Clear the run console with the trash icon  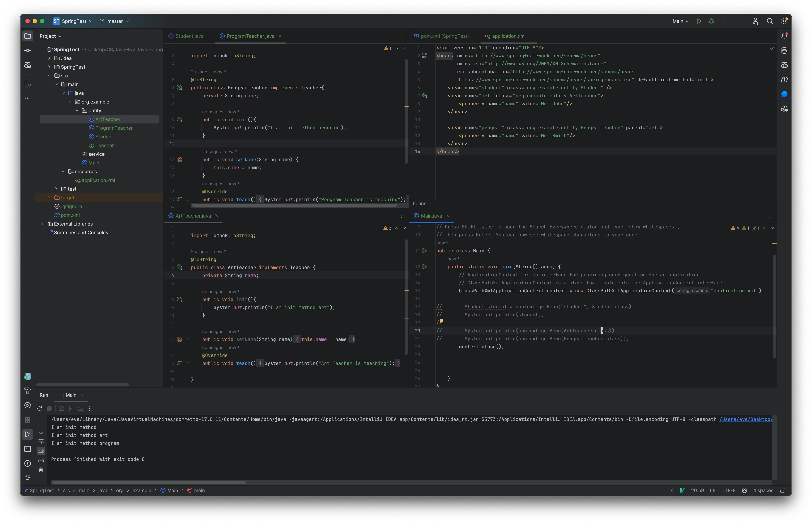click(41, 470)
